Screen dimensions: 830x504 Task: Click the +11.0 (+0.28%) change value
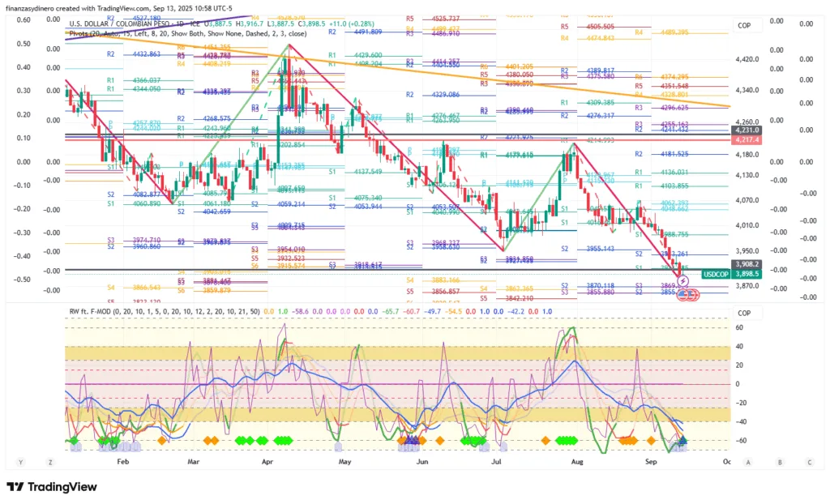click(352, 23)
